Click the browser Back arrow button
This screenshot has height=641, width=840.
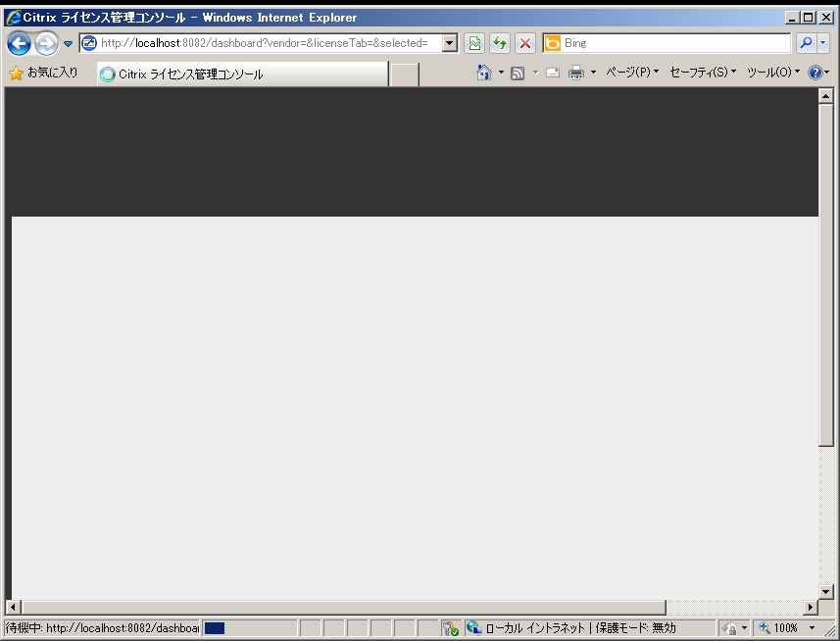pyautogui.click(x=19, y=43)
